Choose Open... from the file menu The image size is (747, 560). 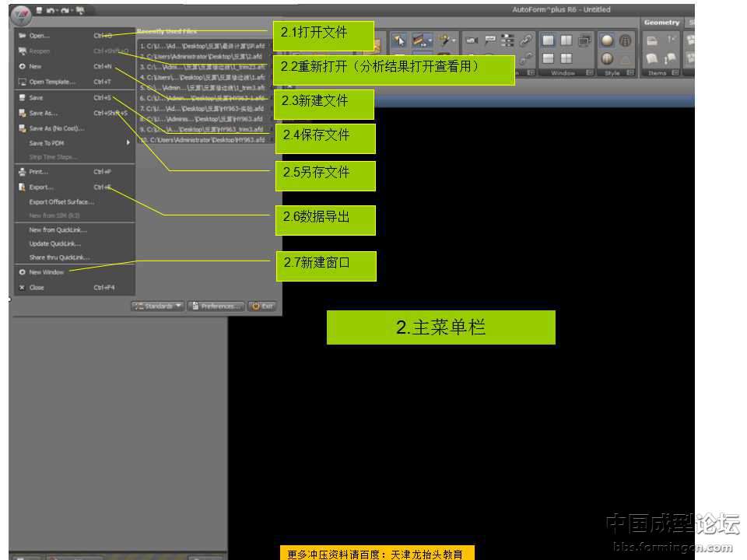39,36
